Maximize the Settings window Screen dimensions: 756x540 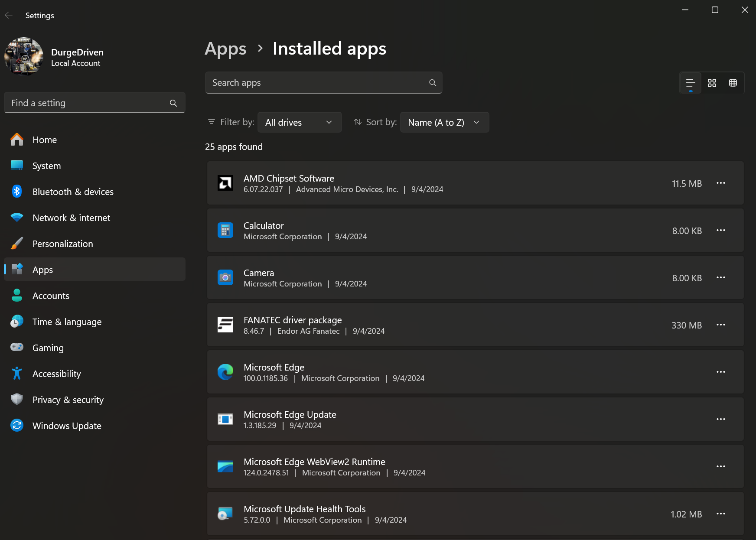[715, 10]
